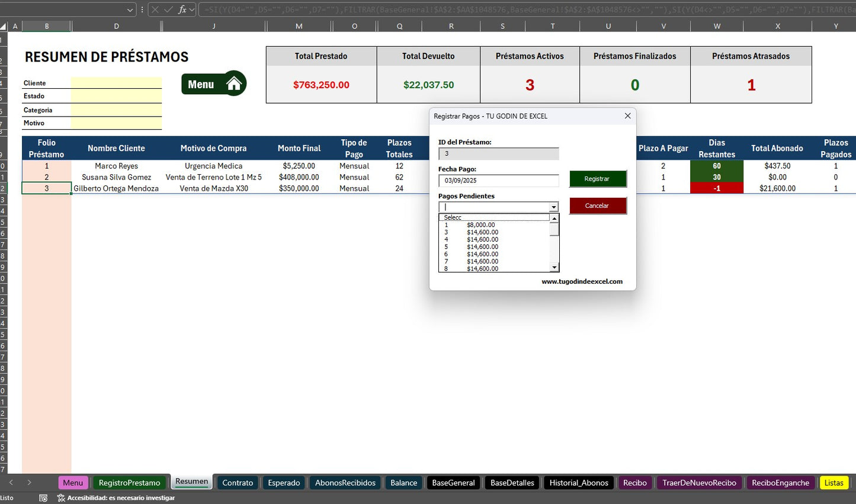856x504 pixels.
Task: Select the RegistroPrestamo sheet tab
Action: pyautogui.click(x=129, y=482)
